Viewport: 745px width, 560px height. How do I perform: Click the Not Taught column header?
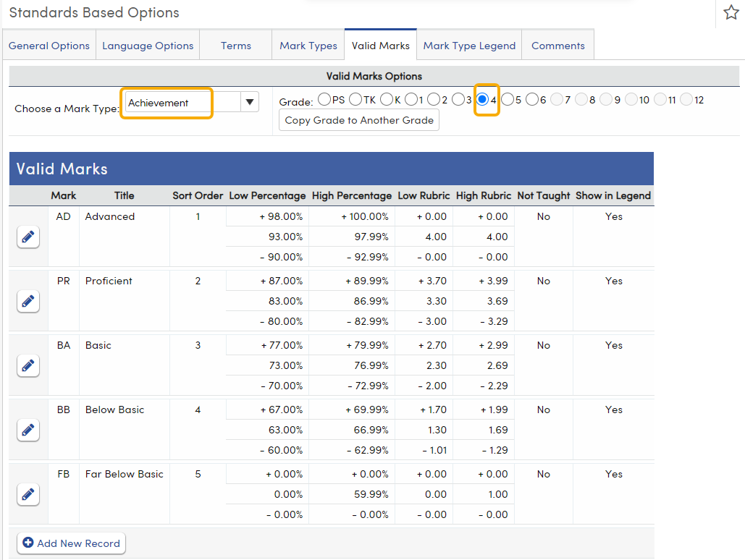click(x=544, y=195)
